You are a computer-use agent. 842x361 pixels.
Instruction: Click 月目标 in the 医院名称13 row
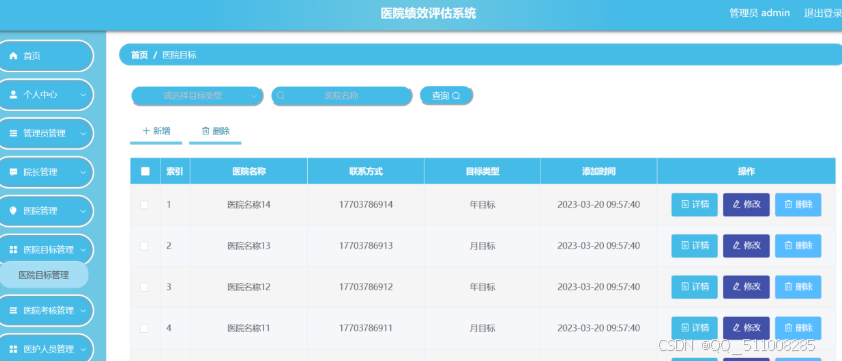click(483, 246)
